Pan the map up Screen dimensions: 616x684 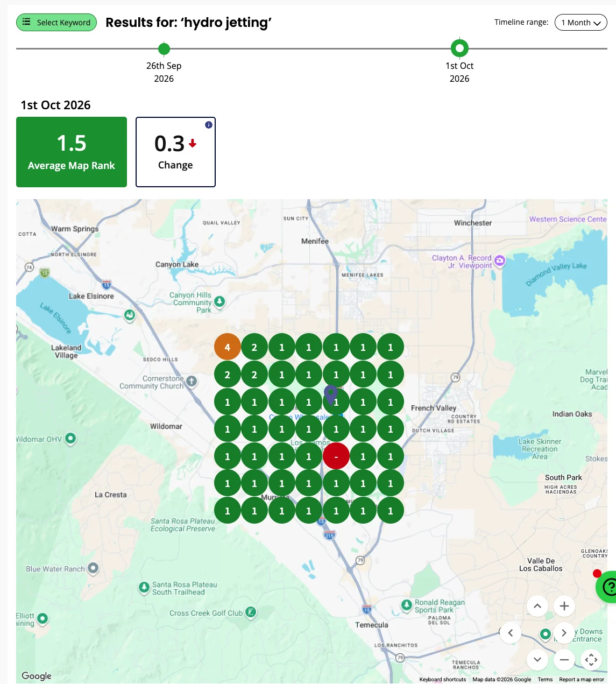click(x=537, y=606)
